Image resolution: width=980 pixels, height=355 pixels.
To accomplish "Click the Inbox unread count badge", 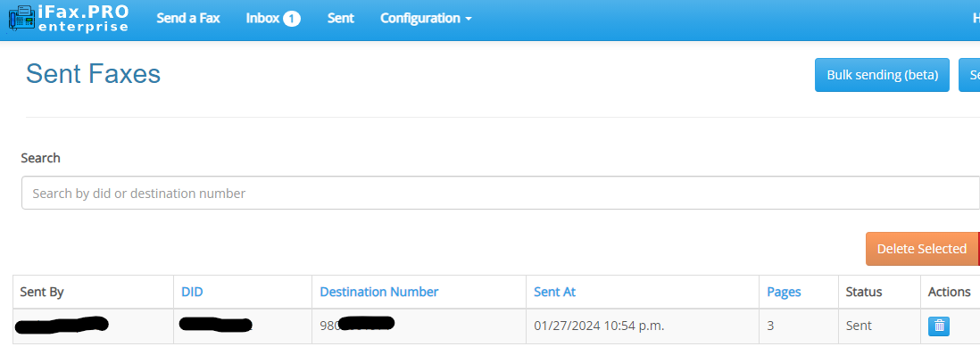I will point(291,19).
